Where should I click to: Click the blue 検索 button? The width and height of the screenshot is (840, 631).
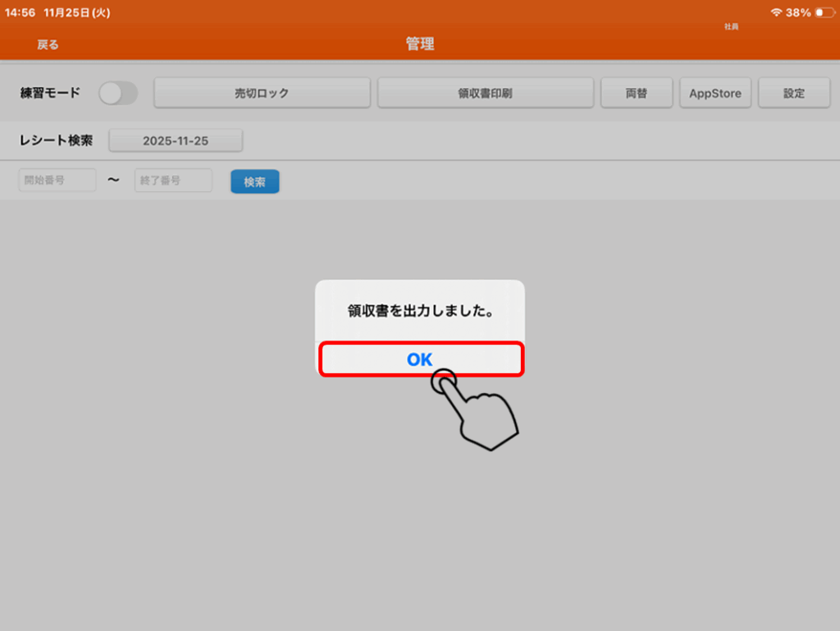pos(254,181)
